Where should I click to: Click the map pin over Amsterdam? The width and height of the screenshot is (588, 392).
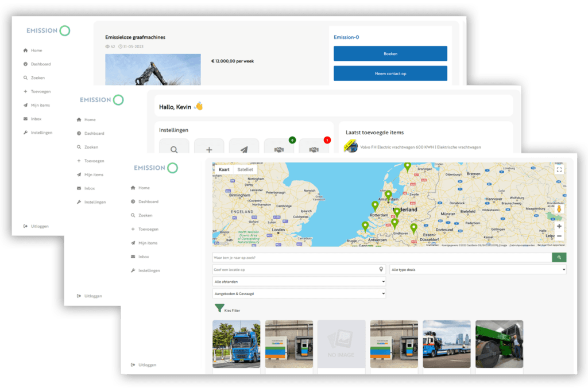(388, 196)
